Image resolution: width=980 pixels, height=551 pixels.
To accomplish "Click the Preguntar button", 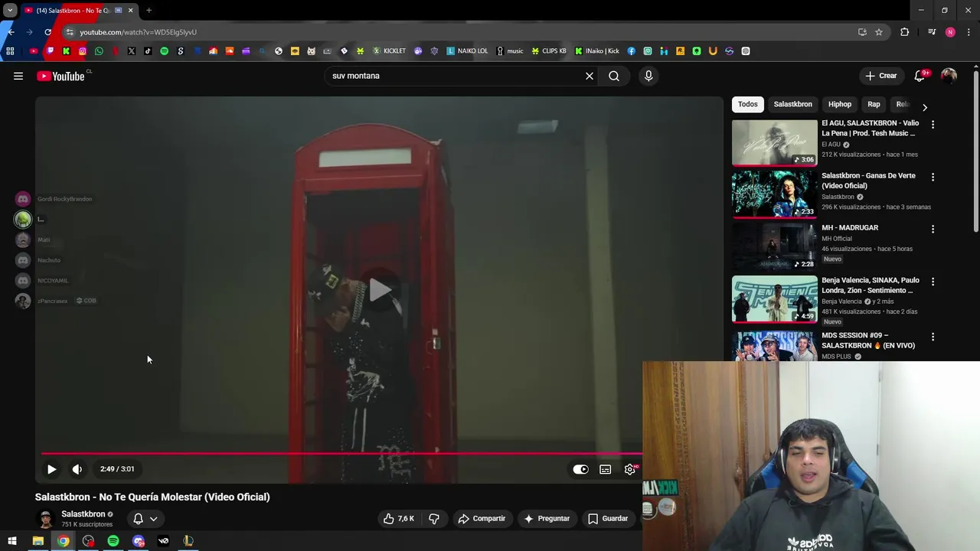I will click(x=547, y=518).
